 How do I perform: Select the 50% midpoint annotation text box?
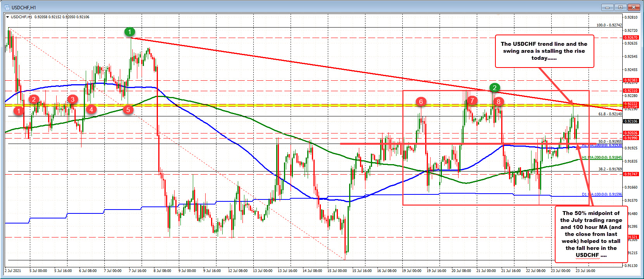pyautogui.click(x=590, y=234)
